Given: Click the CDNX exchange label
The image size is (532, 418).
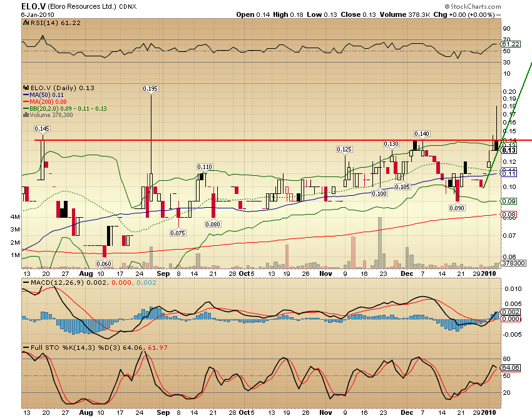Looking at the screenshot, I should 128,7.
